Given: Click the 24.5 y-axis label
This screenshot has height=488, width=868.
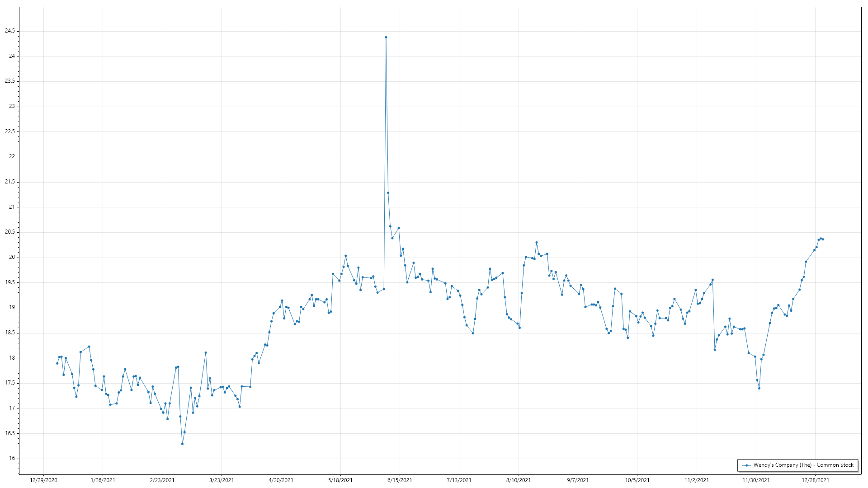Looking at the screenshot, I should pyautogui.click(x=9, y=31).
